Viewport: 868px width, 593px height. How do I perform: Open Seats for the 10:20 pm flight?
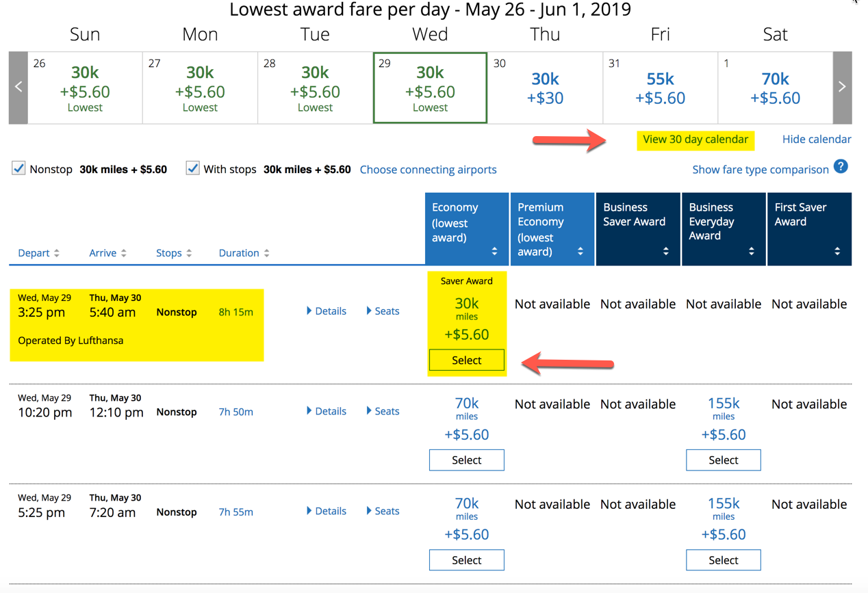[382, 410]
